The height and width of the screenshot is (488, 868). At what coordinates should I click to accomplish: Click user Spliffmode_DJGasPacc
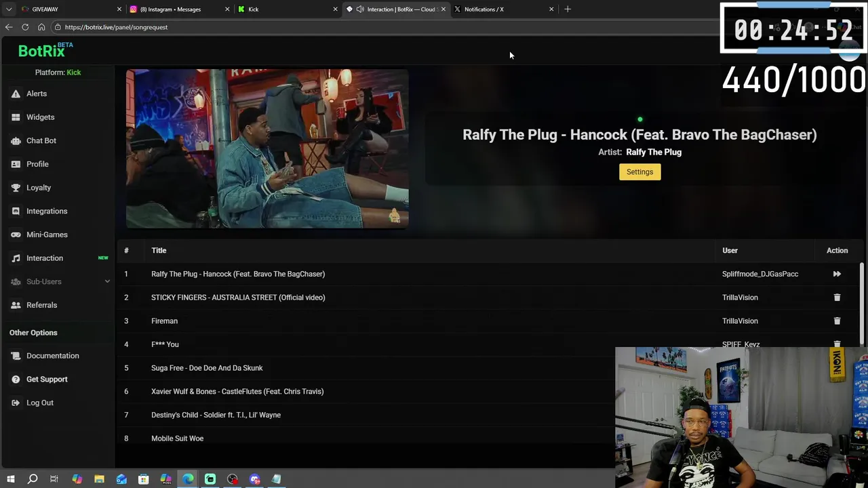(760, 274)
